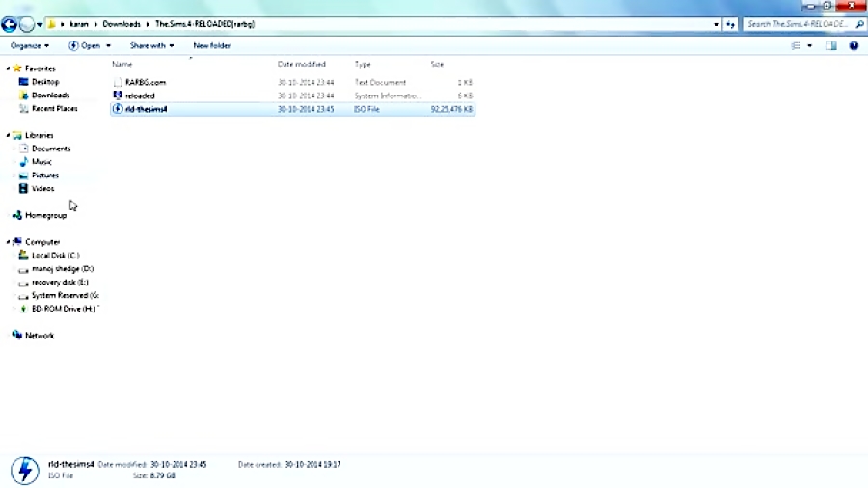Click ISO File type cell
The height and width of the screenshot is (488, 868).
click(367, 109)
